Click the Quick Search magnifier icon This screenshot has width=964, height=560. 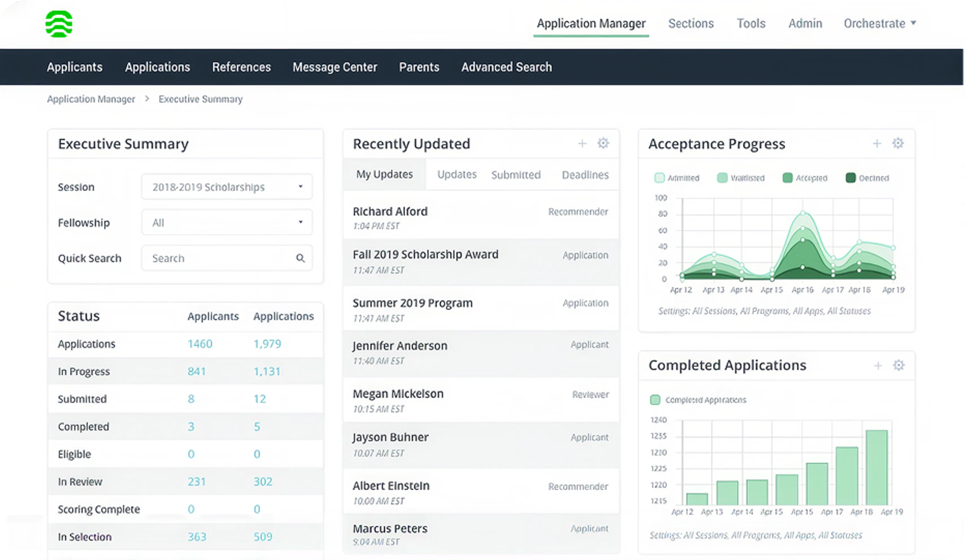point(300,258)
